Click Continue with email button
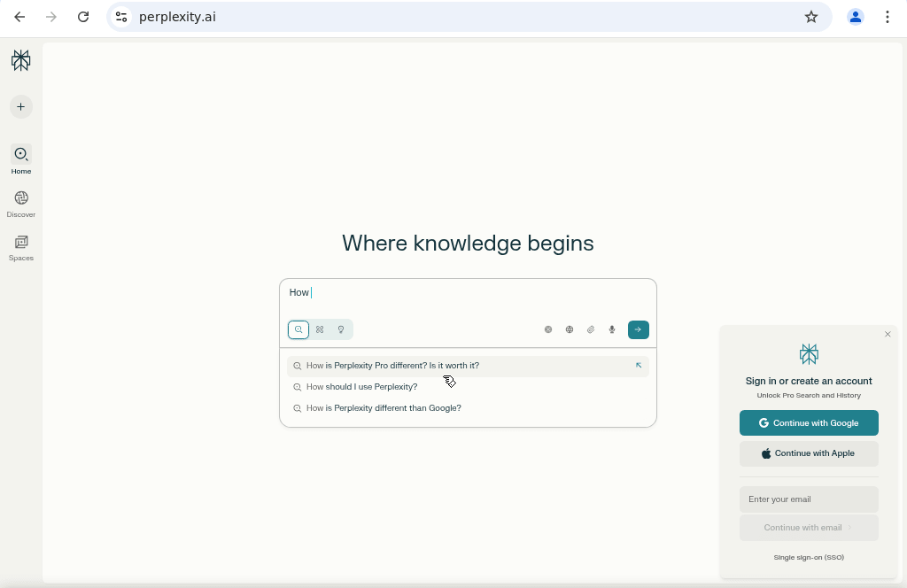The width and height of the screenshot is (907, 588). click(809, 527)
